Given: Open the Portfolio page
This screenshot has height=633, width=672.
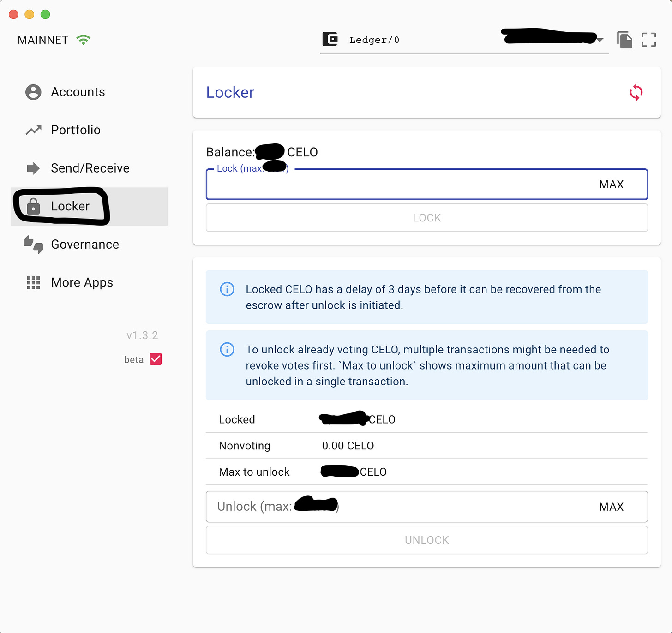Looking at the screenshot, I should (89, 130).
